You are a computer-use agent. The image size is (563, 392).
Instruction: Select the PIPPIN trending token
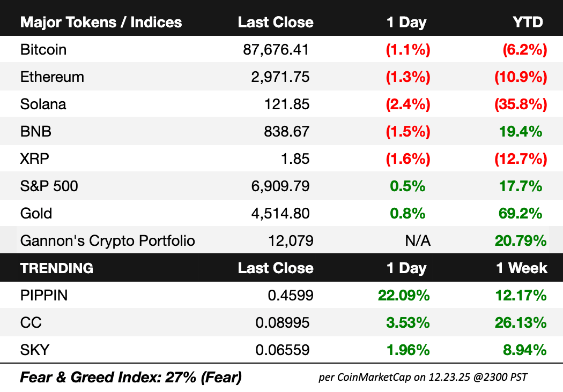pyautogui.click(x=44, y=295)
